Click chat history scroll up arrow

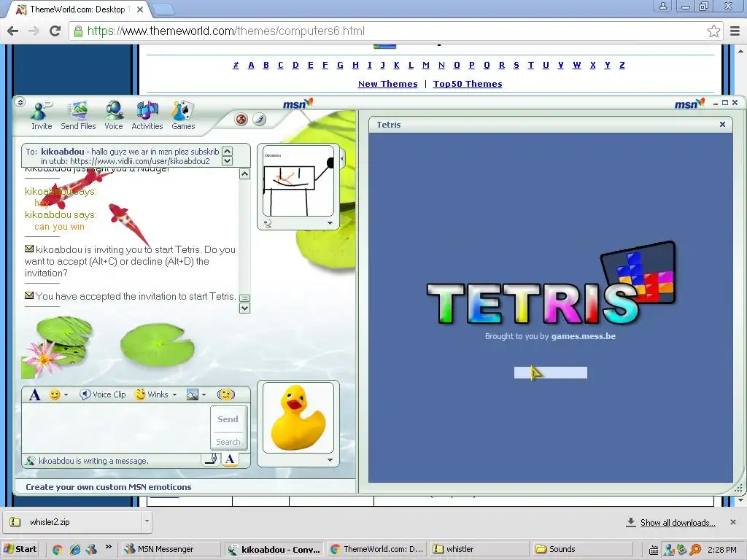pyautogui.click(x=244, y=174)
